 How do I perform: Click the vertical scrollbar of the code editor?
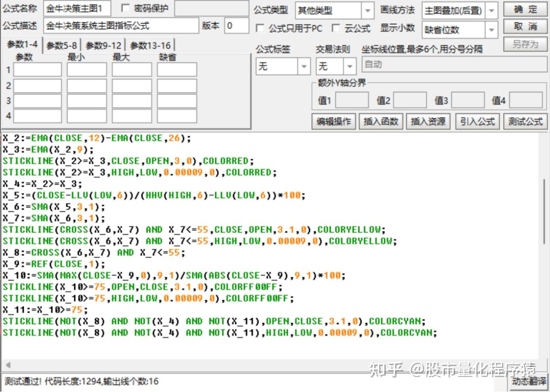tap(543, 211)
